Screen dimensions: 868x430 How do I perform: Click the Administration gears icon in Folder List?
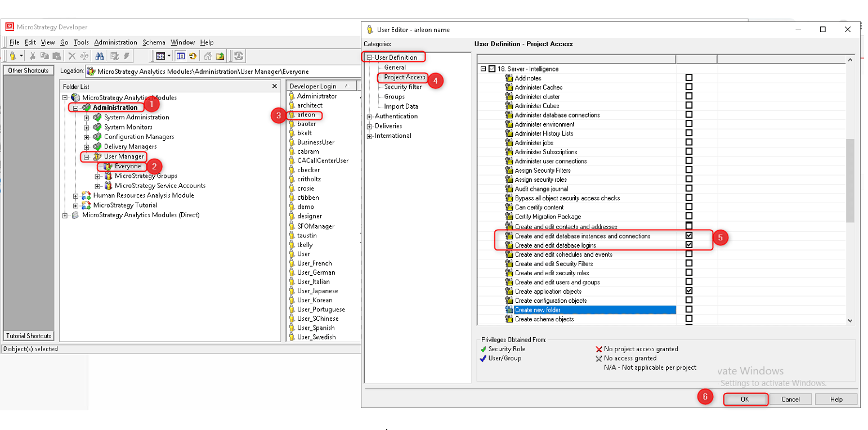[x=87, y=107]
